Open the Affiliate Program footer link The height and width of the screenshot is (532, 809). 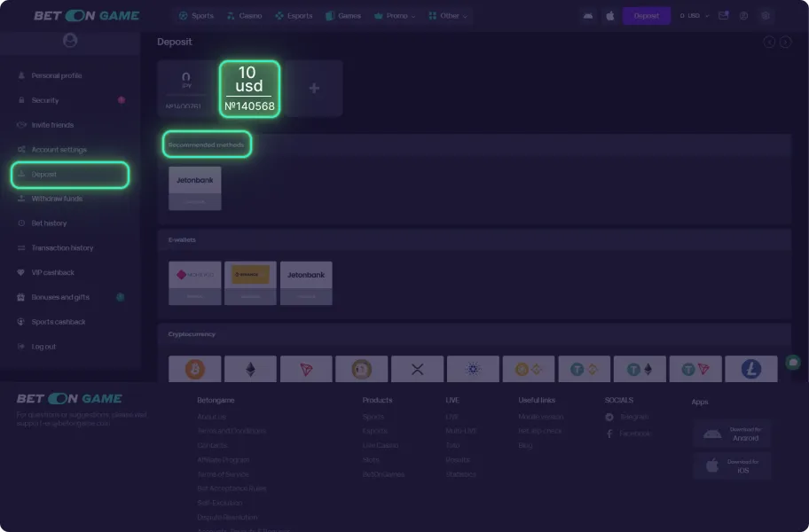pyautogui.click(x=224, y=459)
